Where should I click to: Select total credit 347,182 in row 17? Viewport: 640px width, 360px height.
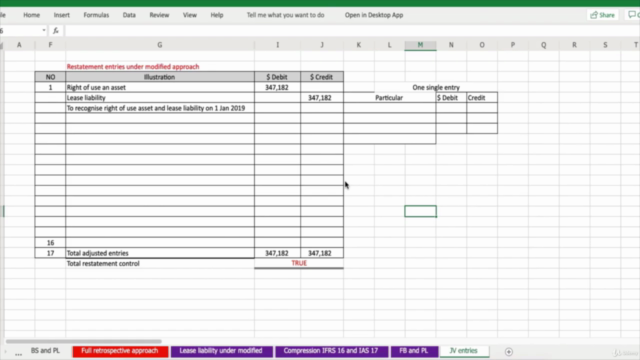322,253
